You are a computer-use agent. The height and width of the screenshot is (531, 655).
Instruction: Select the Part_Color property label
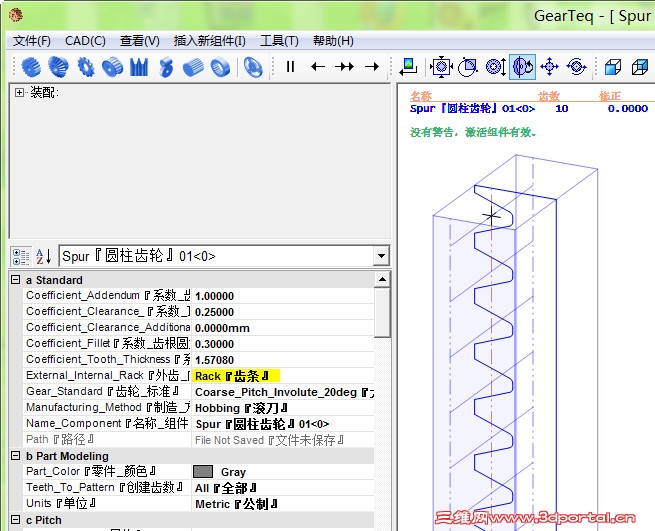tap(108, 472)
